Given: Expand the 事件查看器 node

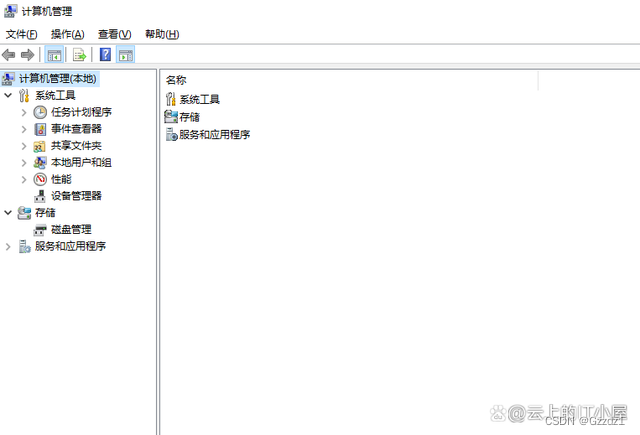Looking at the screenshot, I should pyautogui.click(x=24, y=129).
